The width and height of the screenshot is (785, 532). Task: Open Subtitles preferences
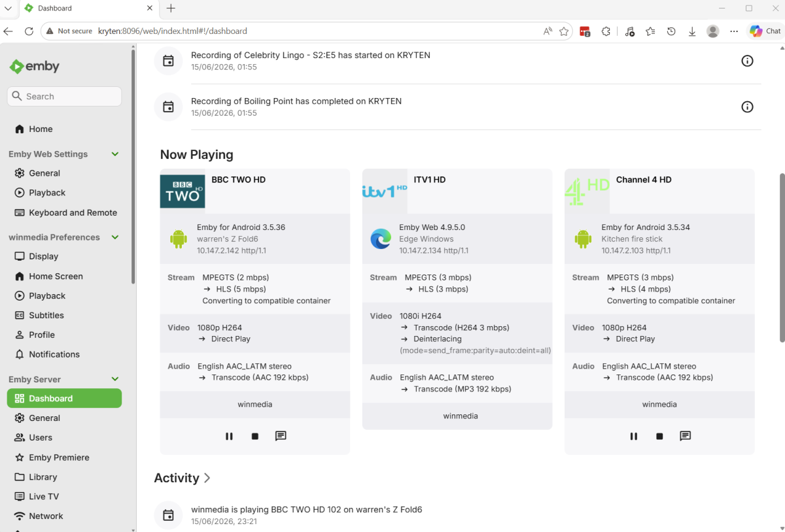tap(64, 315)
